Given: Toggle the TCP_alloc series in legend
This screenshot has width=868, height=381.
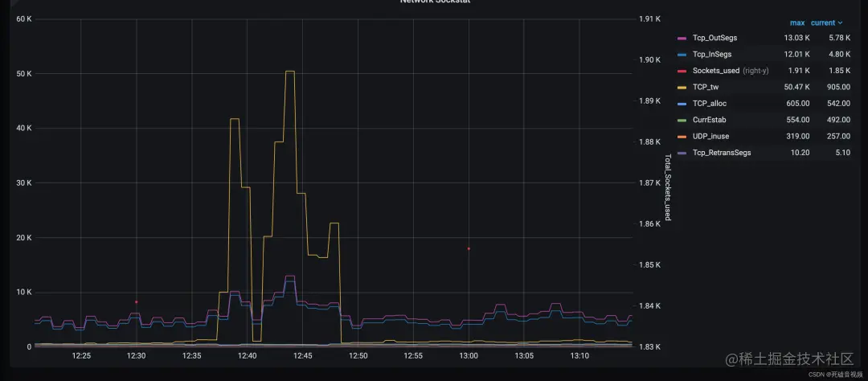Looking at the screenshot, I should coord(709,104).
